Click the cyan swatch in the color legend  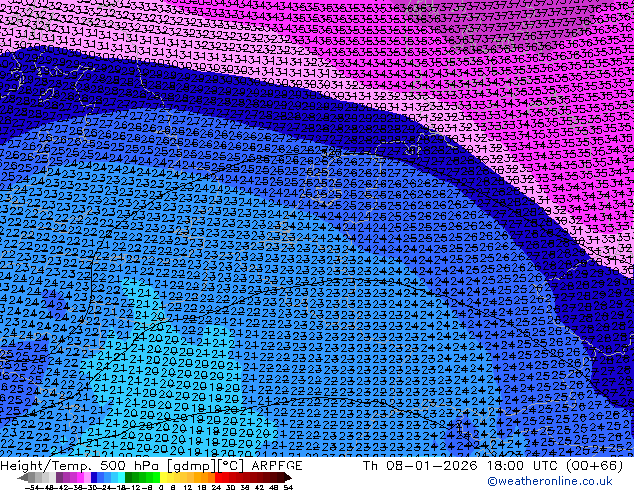click(x=121, y=478)
